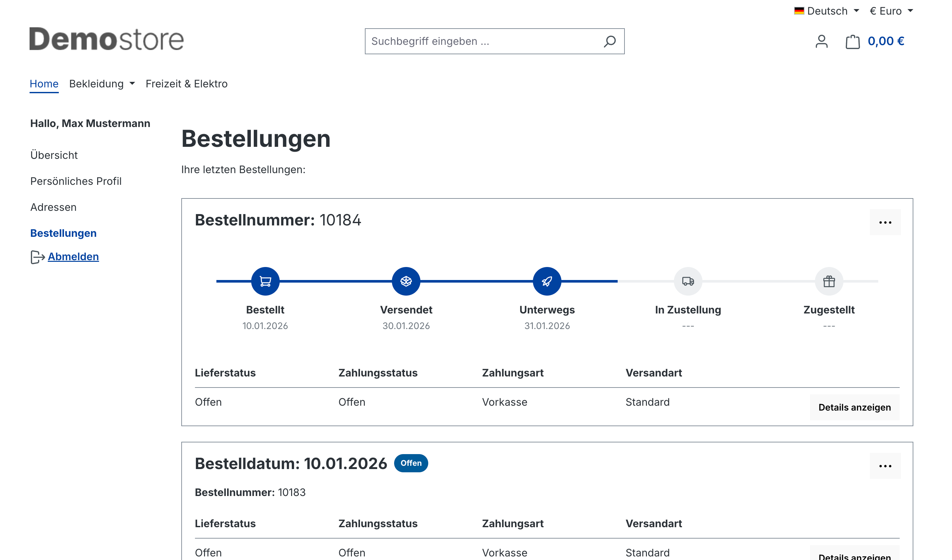
Task: Click the Zugestellt gift icon
Action: coord(829,281)
